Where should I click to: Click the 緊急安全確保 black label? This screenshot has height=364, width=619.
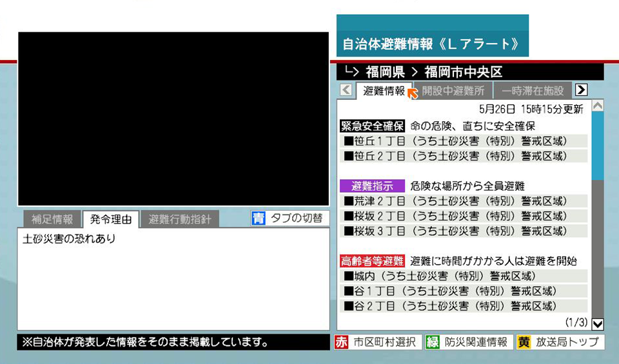pyautogui.click(x=372, y=126)
